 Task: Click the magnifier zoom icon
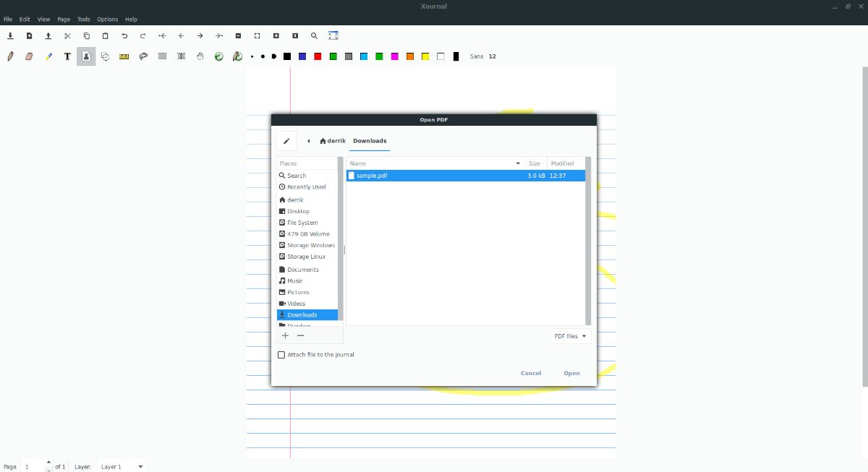tap(314, 35)
